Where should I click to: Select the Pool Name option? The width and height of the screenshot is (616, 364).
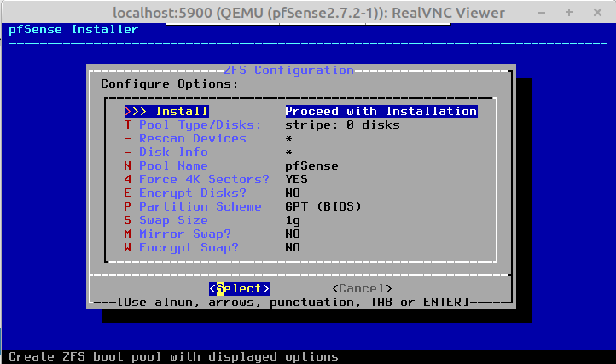point(173,165)
